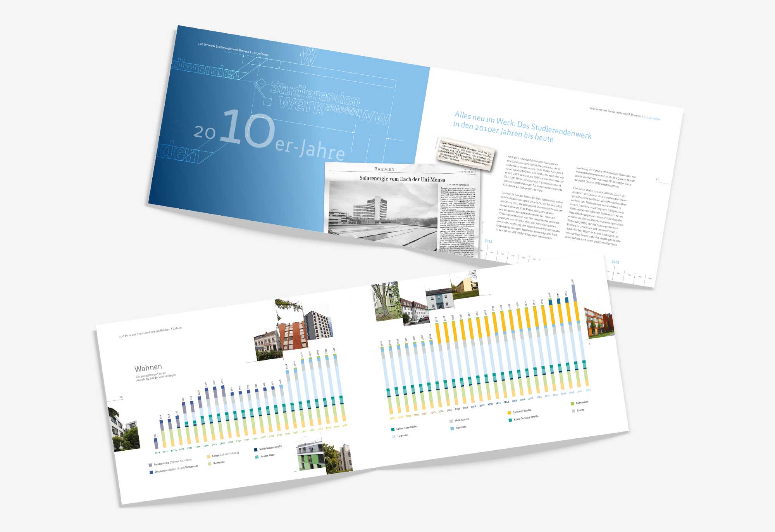The image size is (775, 532).
Task: Click the '2011' timeline label
Action: (488, 241)
